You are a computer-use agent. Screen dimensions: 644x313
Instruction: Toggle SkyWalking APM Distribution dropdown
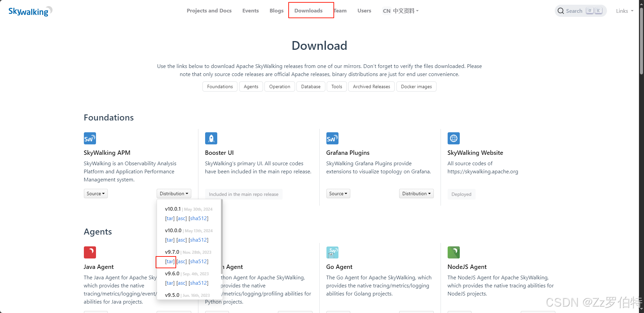coord(174,194)
